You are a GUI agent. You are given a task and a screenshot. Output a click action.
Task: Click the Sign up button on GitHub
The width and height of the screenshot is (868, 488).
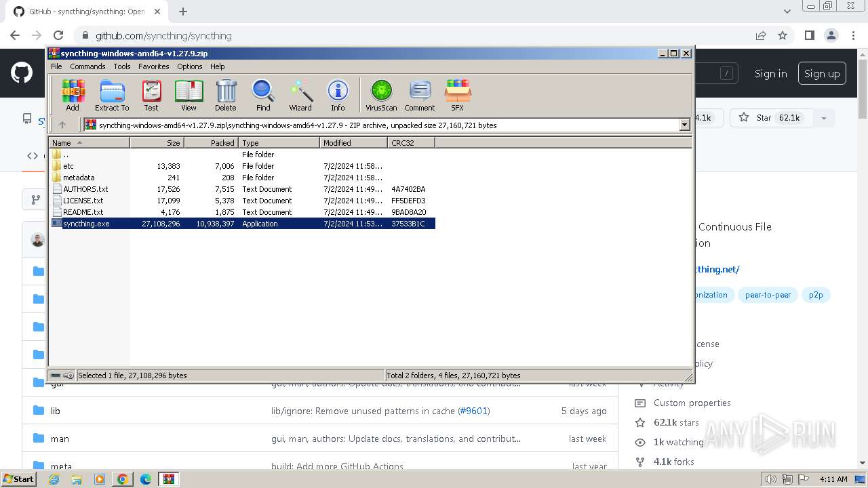(822, 74)
